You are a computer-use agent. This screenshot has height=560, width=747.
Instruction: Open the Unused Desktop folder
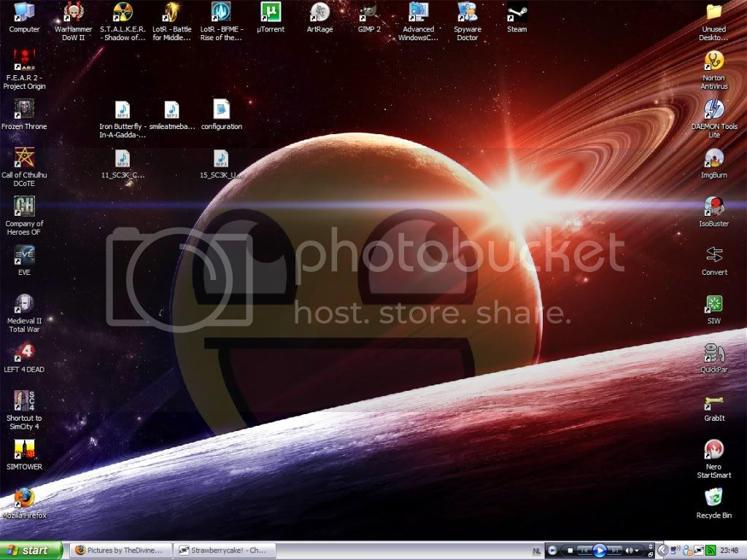(713, 21)
